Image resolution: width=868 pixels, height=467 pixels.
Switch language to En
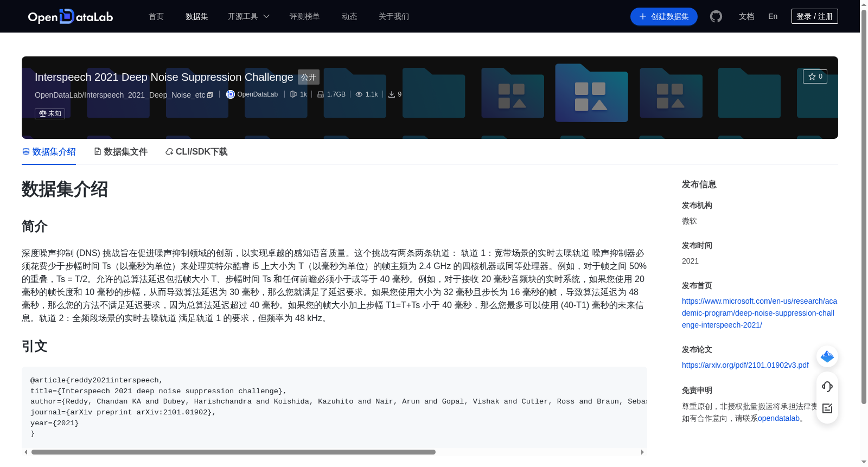click(773, 16)
